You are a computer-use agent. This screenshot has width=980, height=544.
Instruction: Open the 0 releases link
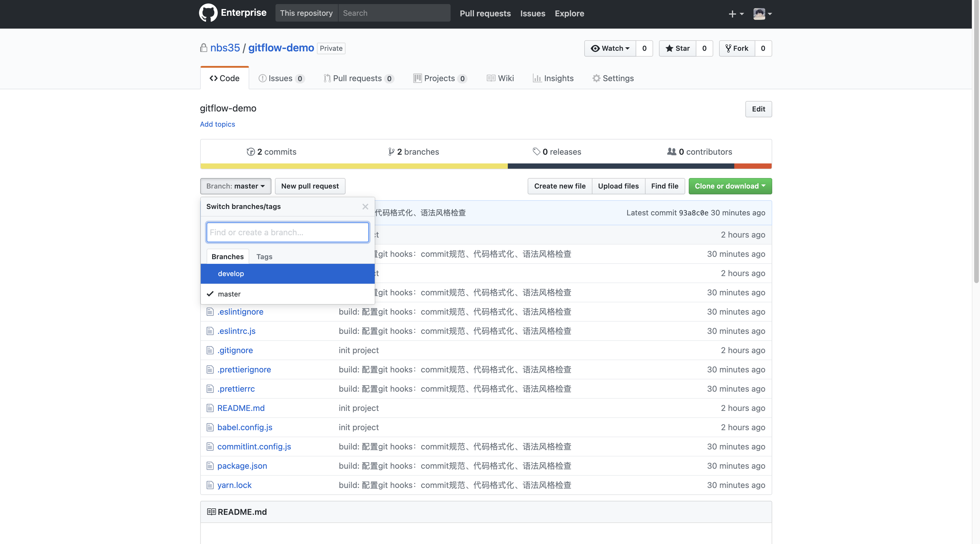click(557, 152)
